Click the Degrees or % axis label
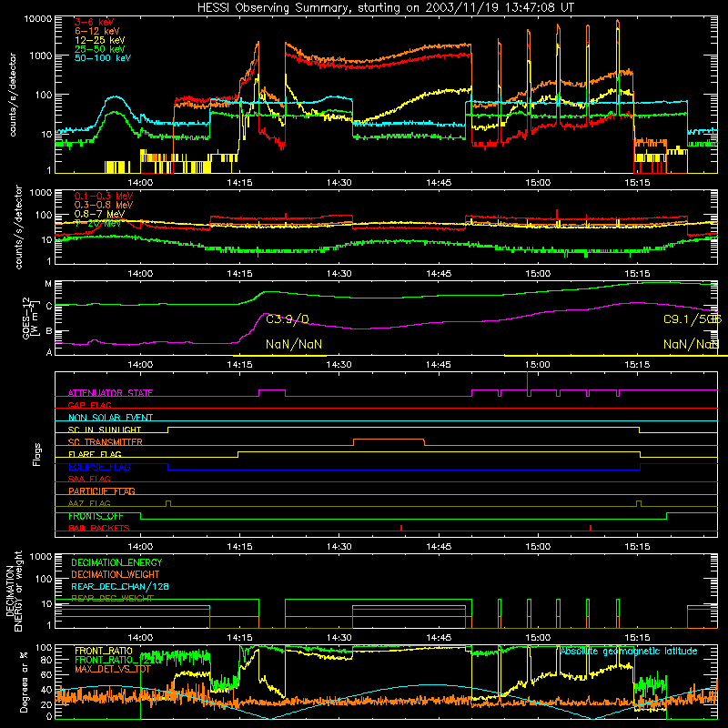Screen dimensions: 728x728 click(24, 682)
